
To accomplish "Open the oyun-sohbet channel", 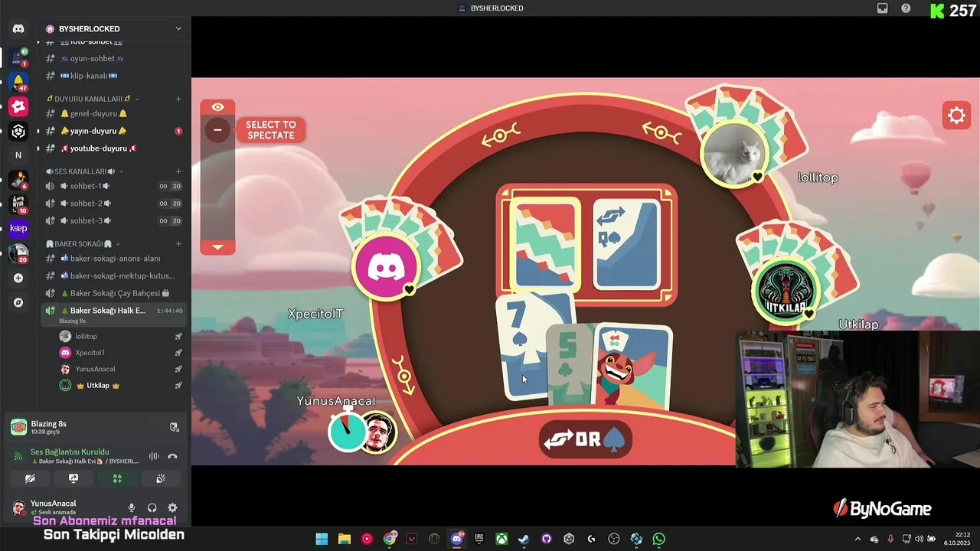I will [x=113, y=58].
